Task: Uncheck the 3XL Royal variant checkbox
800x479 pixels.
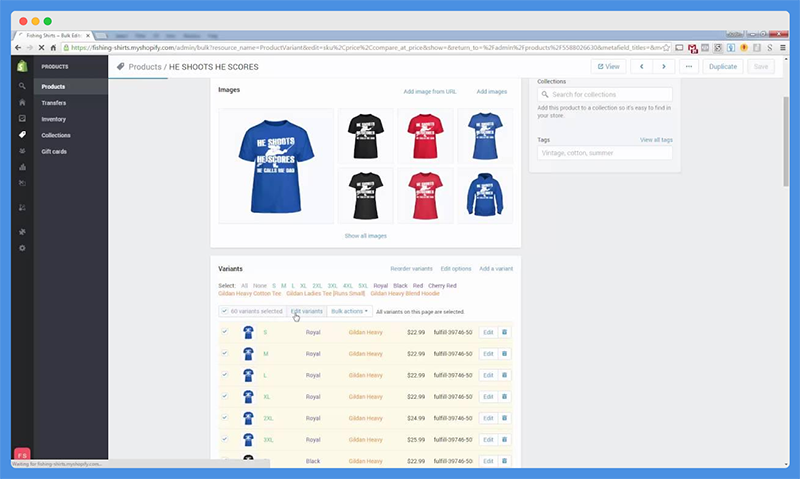Action: [224, 439]
